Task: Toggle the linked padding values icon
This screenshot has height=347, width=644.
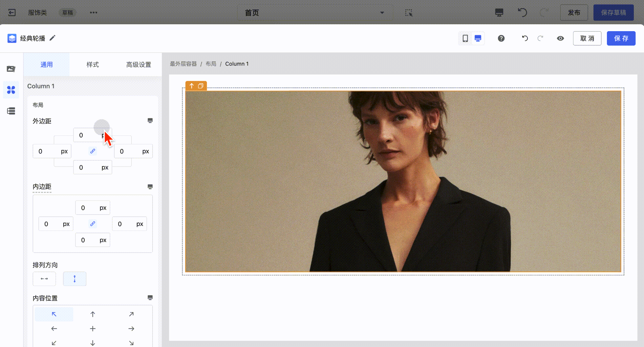Action: pyautogui.click(x=93, y=224)
